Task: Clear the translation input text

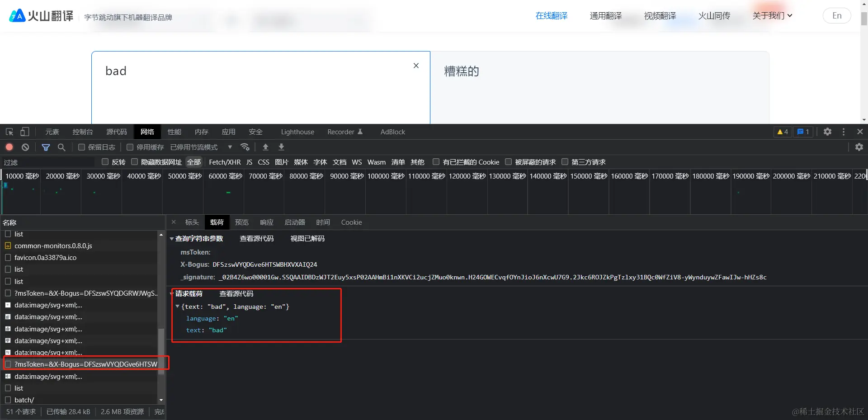Action: tap(416, 66)
